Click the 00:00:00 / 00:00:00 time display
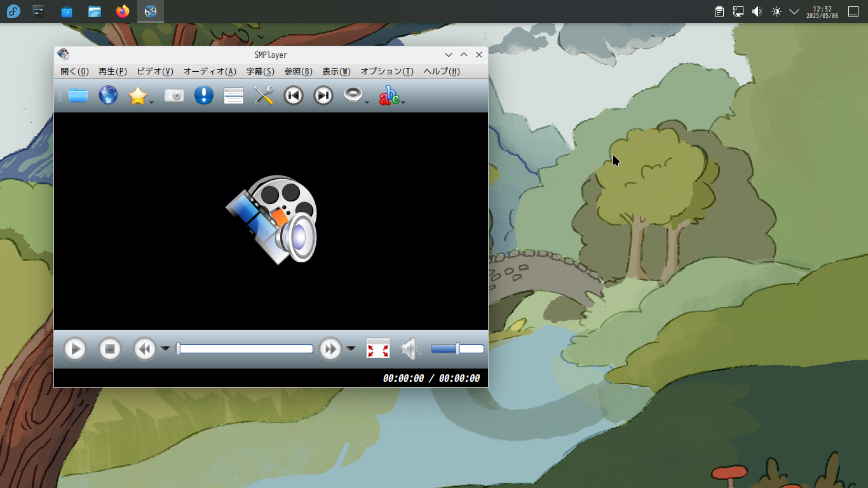 pos(431,379)
